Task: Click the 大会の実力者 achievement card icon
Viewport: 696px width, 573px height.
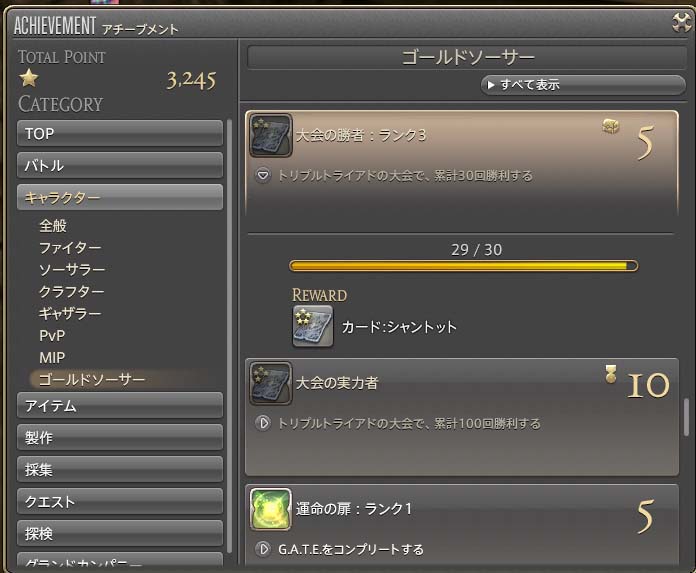Action: point(270,383)
